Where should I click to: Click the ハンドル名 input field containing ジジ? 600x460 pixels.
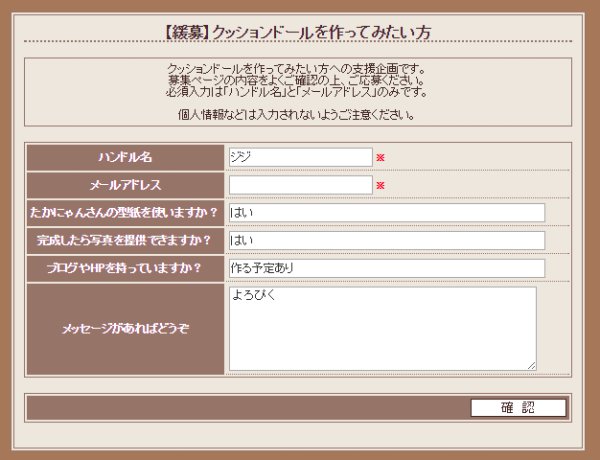tap(301, 157)
